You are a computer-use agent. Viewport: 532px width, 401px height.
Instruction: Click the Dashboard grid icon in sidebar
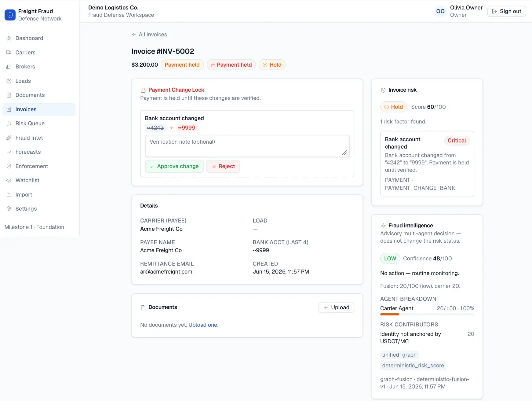[x=9, y=38]
